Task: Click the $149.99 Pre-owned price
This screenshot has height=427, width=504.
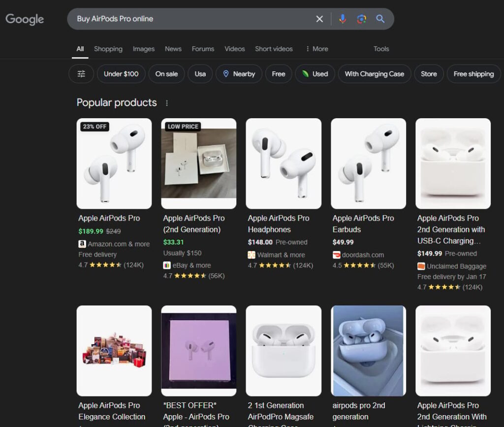Action: click(447, 253)
